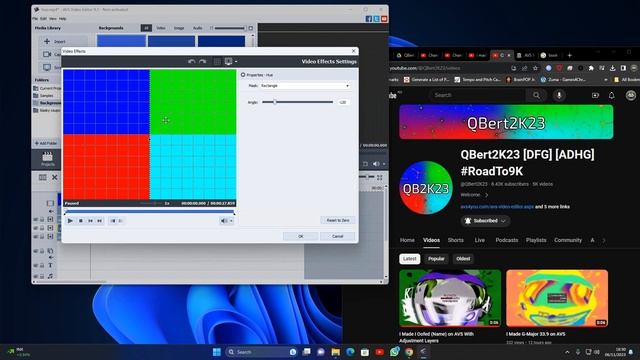Viewport: 640px width, 360px height.
Task: Click the delete X icon above timeline
Action: 54,177
